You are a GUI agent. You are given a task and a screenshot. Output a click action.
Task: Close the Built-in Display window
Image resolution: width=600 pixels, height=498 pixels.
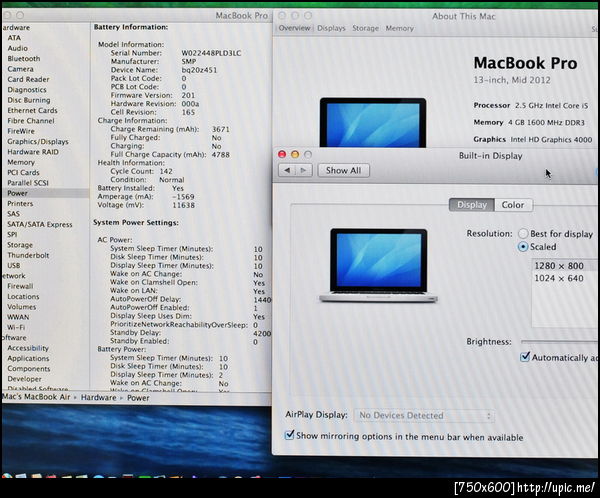(x=282, y=154)
